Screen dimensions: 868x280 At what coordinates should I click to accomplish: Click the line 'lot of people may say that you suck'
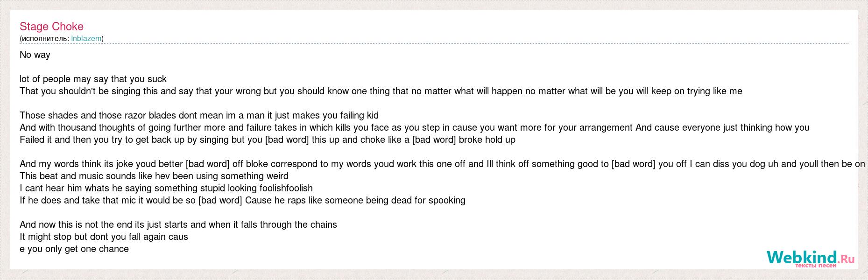tap(93, 79)
